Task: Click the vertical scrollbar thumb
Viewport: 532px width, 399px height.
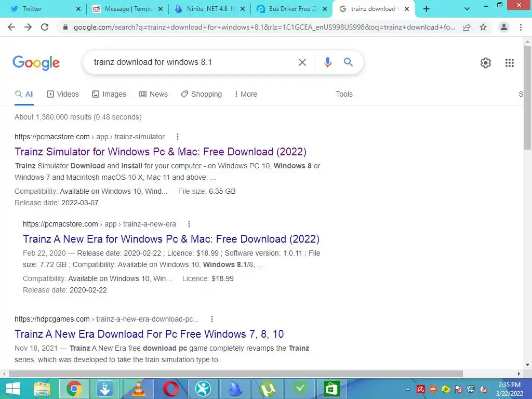Action: [x=527, y=97]
